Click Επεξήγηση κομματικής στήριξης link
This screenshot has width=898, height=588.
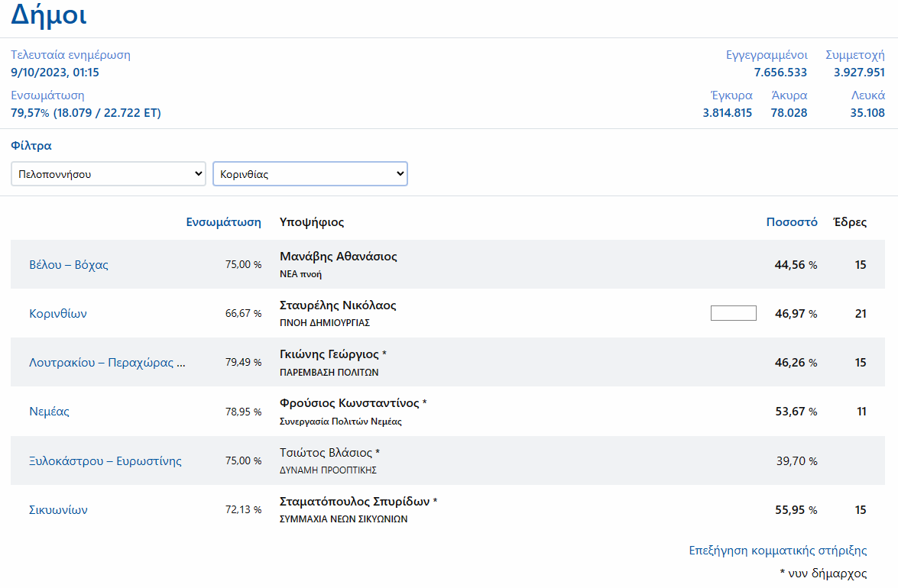click(x=777, y=551)
